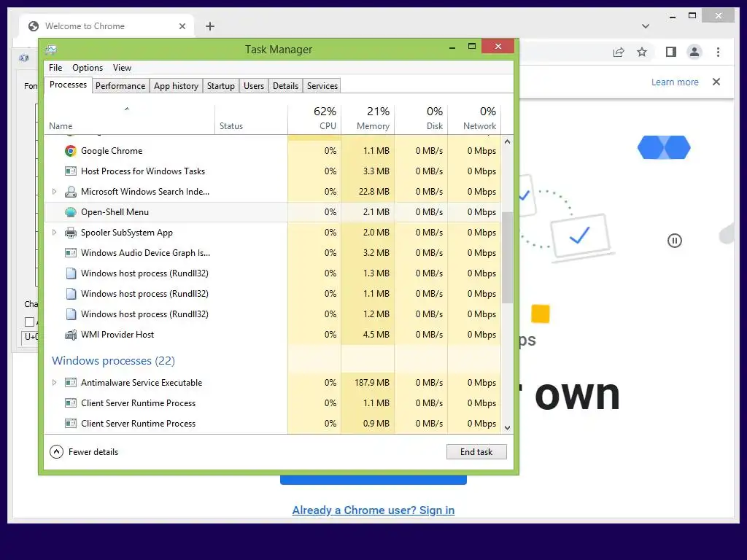This screenshot has height=560, width=747.
Task: Open the Chrome tab search chevron
Action: (x=646, y=26)
